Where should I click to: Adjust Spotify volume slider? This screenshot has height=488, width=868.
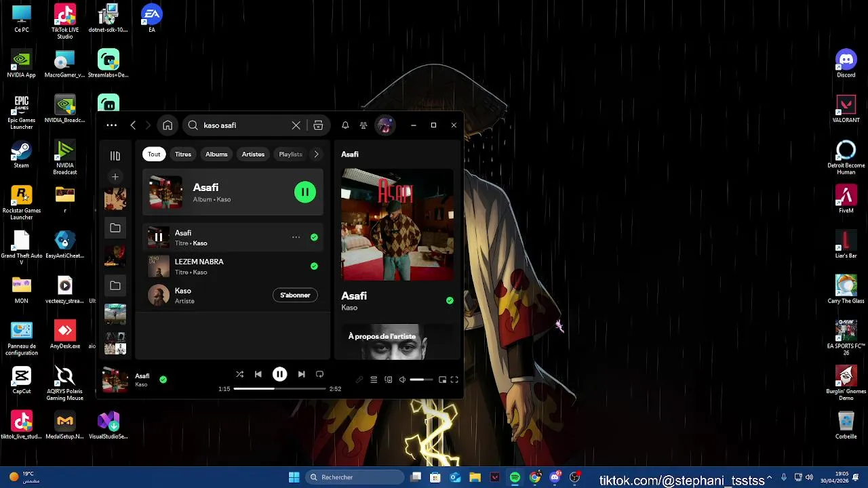coord(421,380)
